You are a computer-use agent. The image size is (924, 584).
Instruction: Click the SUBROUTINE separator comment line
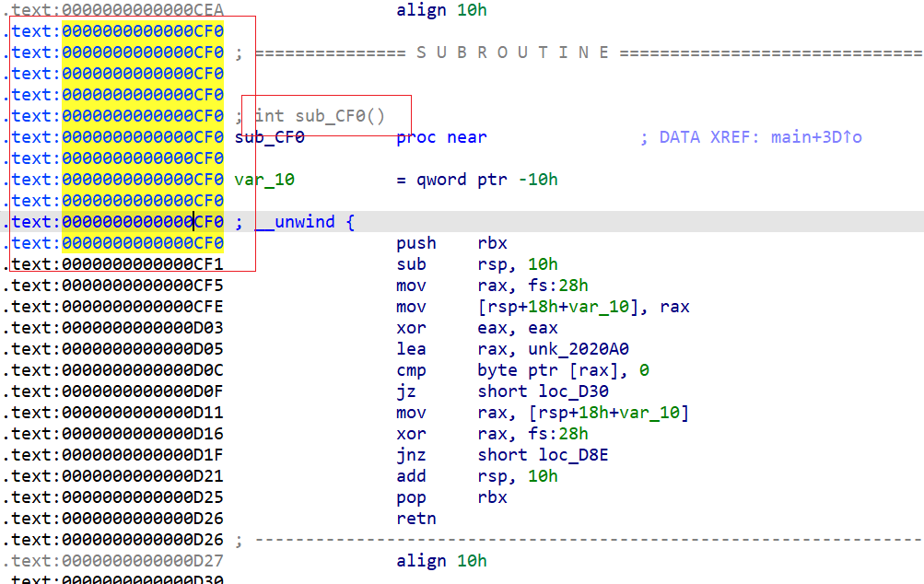512,53
